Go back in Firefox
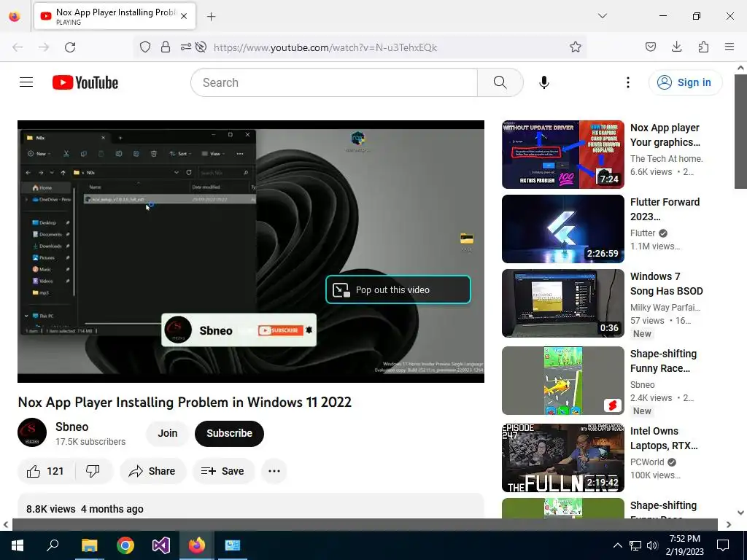This screenshot has height=560, width=747. (18, 47)
